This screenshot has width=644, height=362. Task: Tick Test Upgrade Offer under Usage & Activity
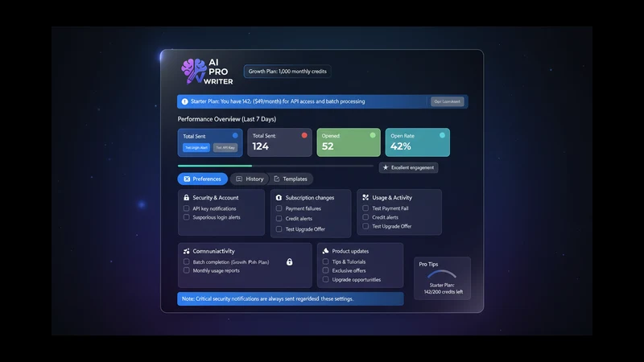point(365,226)
